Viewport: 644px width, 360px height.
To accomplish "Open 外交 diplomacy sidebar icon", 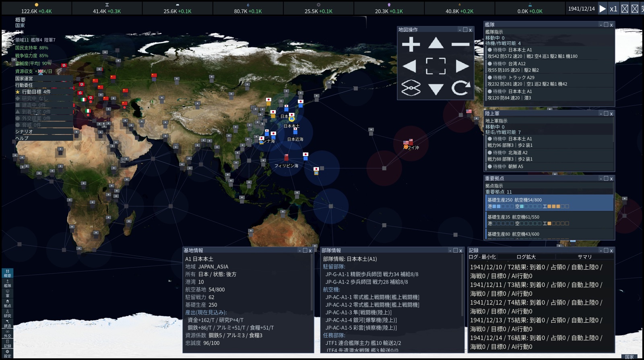I will 7,333.
